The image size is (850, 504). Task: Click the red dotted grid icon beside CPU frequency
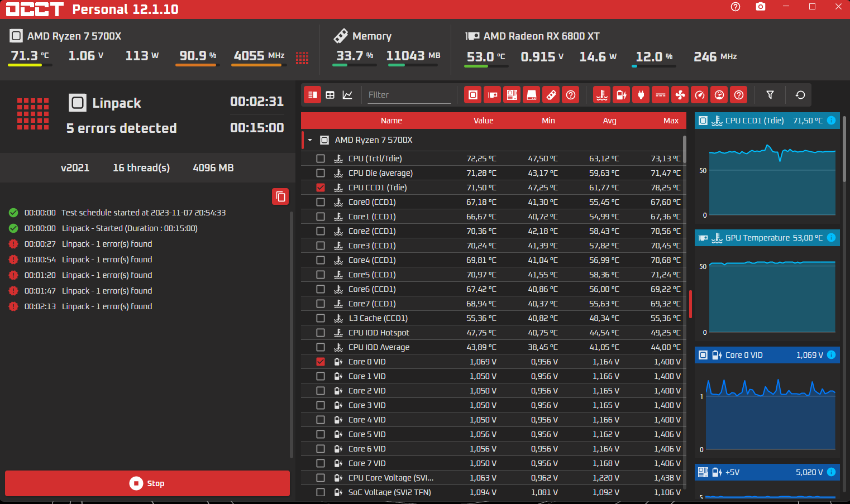click(302, 57)
